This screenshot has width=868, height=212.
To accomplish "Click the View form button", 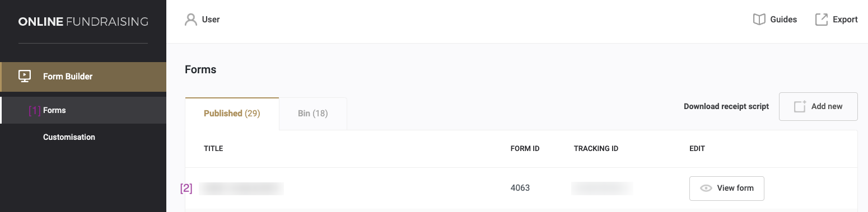I will 726,189.
